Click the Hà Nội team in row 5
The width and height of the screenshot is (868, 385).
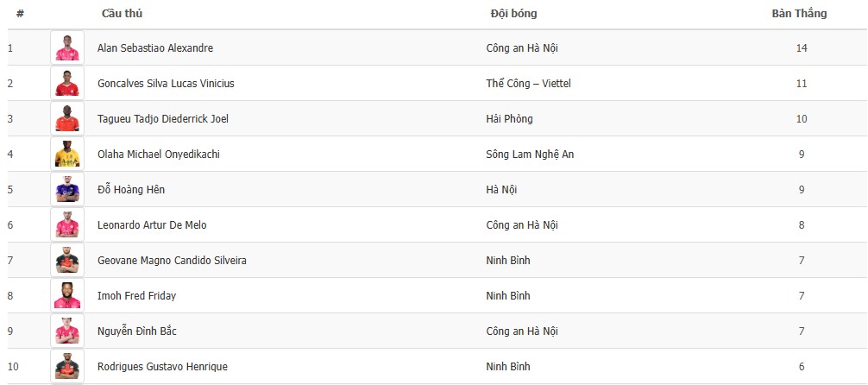pos(501,190)
